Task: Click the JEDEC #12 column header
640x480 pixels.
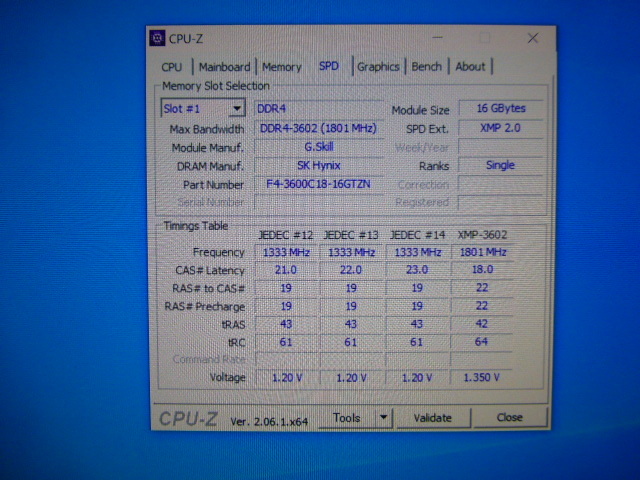Action: (285, 235)
